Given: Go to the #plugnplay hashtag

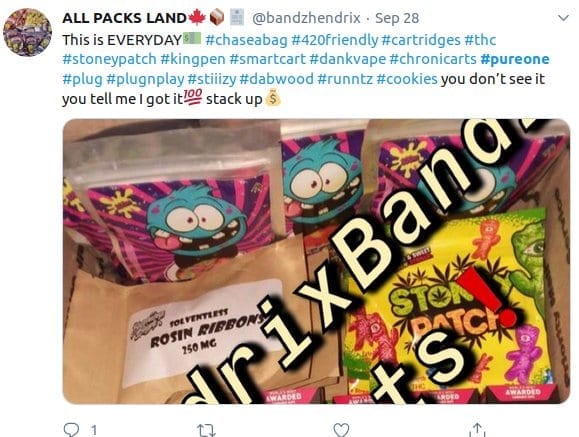Looking at the screenshot, I should [x=145, y=79].
